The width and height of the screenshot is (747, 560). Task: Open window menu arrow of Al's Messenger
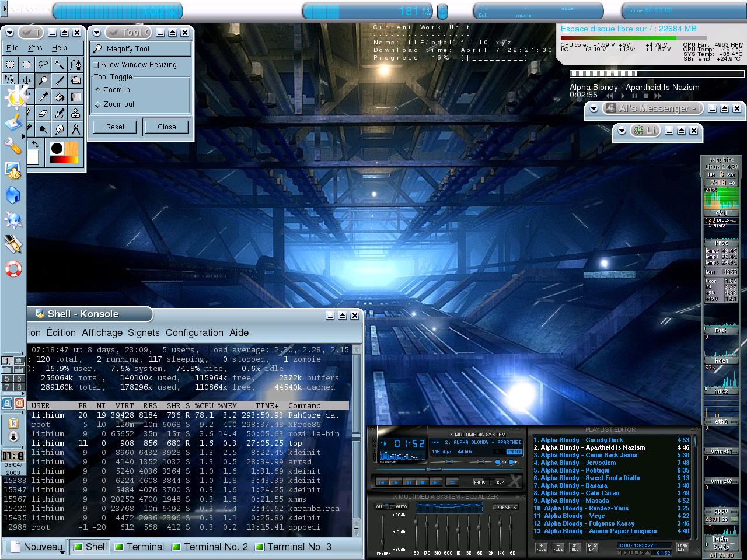tap(594, 108)
